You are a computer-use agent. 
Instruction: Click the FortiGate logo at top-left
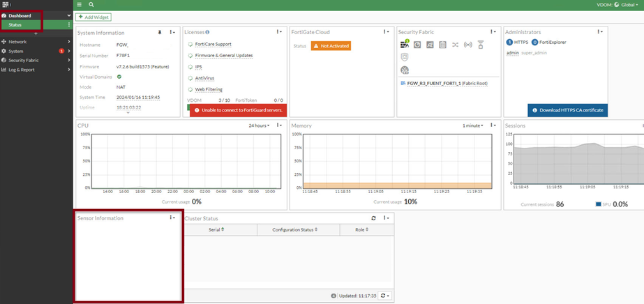click(x=6, y=5)
